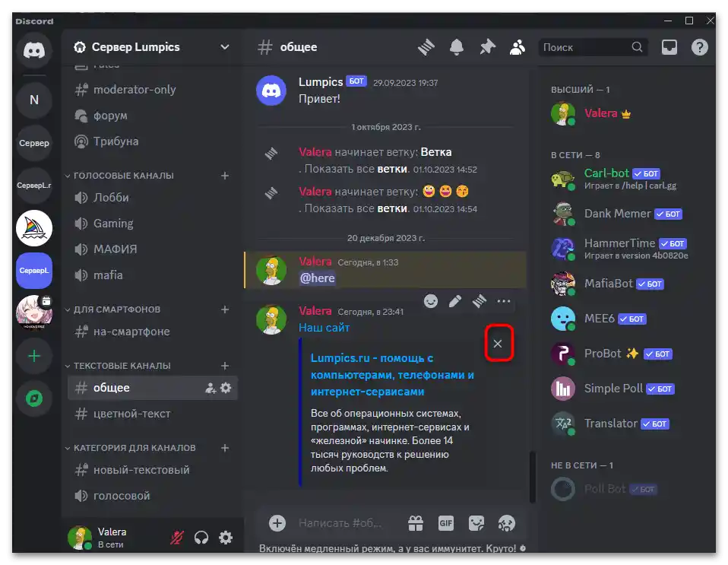Open the emoji picker in the message bar

(x=506, y=523)
